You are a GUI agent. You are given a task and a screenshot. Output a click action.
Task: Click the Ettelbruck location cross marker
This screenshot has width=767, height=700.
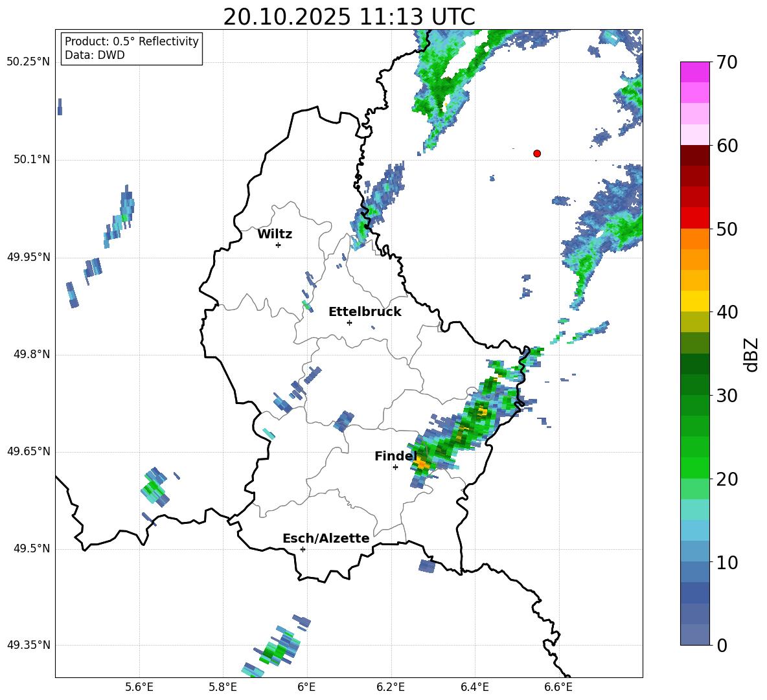[349, 322]
